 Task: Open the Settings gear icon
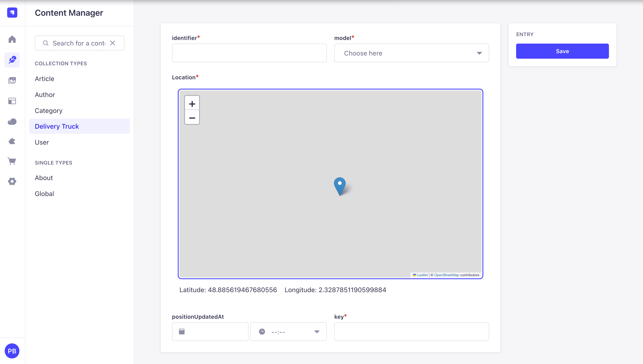tap(12, 181)
